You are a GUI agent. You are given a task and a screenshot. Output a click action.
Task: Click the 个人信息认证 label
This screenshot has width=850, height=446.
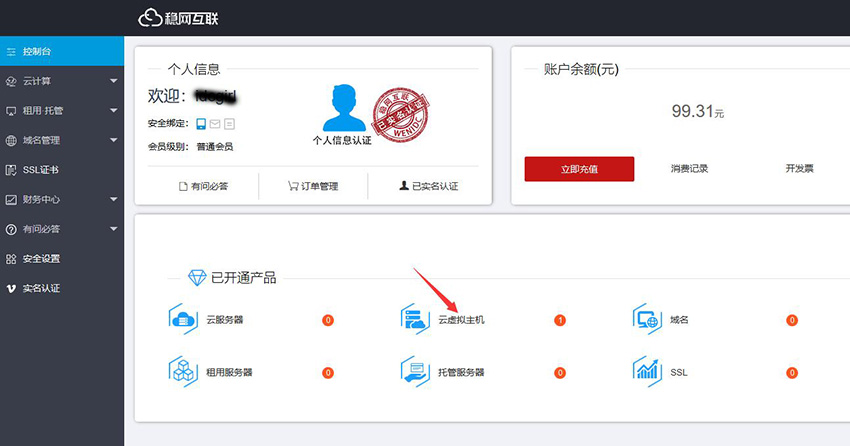[x=342, y=140]
